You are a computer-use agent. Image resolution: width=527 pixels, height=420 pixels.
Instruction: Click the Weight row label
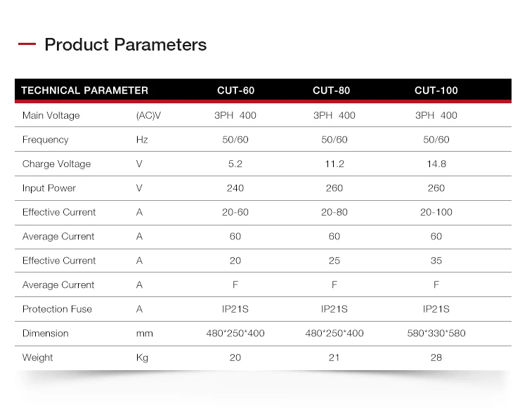click(37, 357)
